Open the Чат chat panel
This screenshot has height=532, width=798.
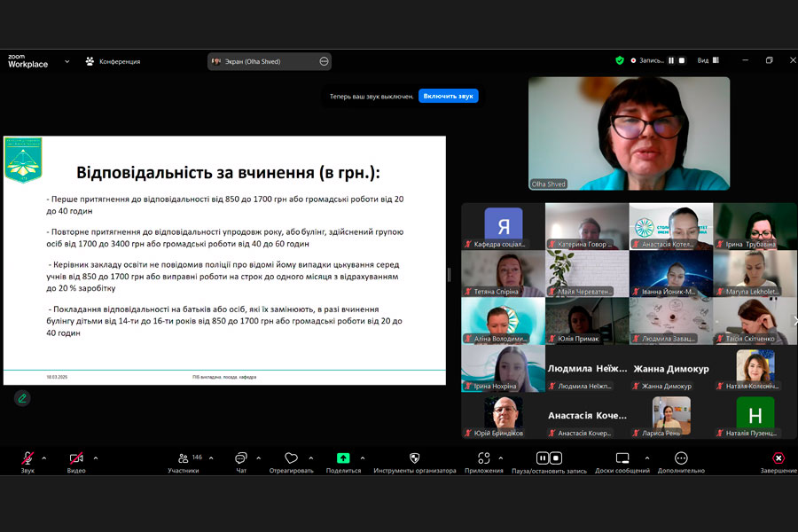pos(240,458)
